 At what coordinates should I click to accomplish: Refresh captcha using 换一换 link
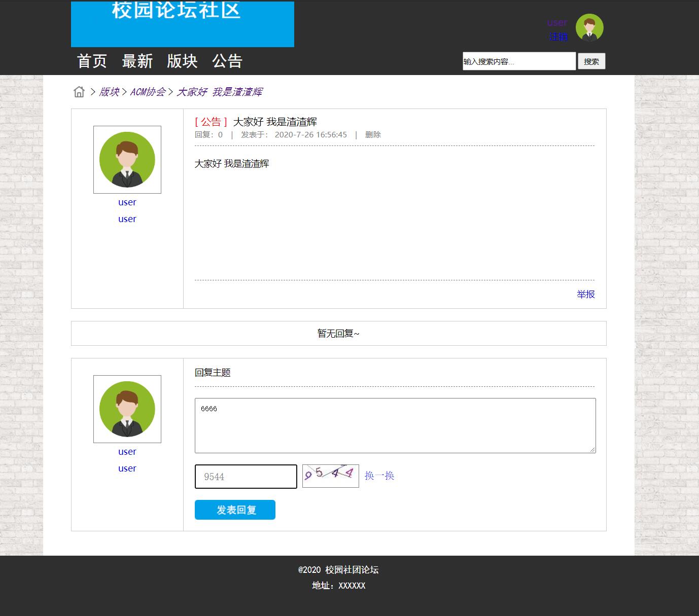pyautogui.click(x=379, y=476)
